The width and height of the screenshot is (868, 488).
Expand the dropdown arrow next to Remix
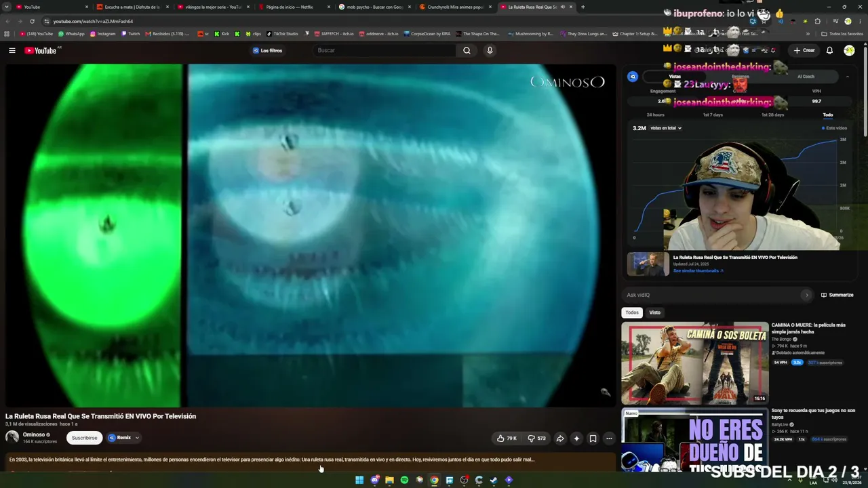(137, 438)
